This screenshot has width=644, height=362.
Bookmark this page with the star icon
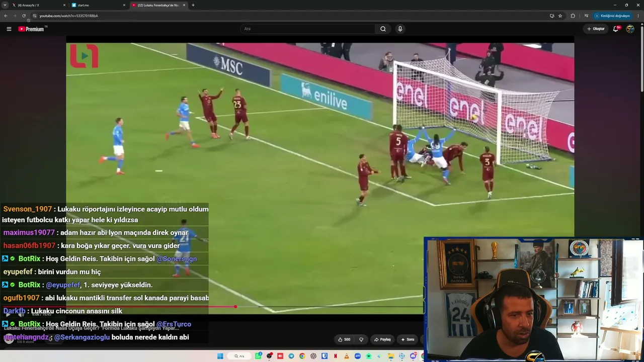click(x=560, y=16)
